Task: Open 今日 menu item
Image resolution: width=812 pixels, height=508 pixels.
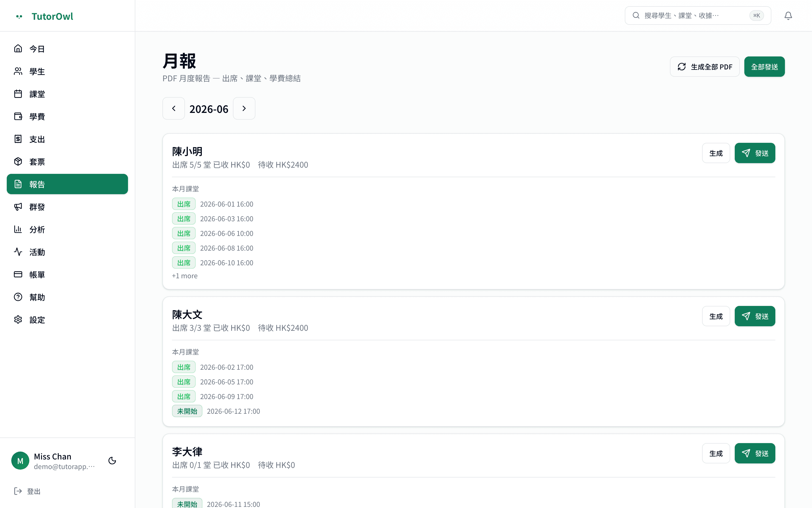Action: pyautogui.click(x=67, y=49)
